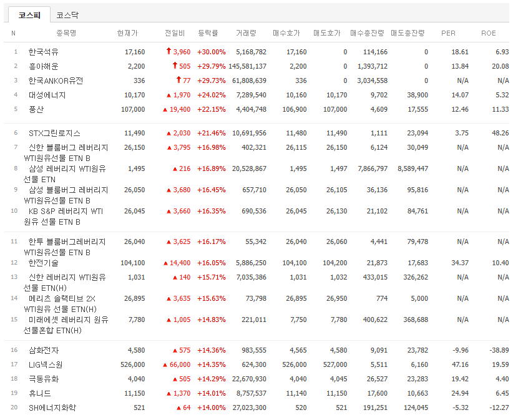Open 삼성 블룸버그 레버리지 WTI원유선물 ETN B

click(x=66, y=195)
